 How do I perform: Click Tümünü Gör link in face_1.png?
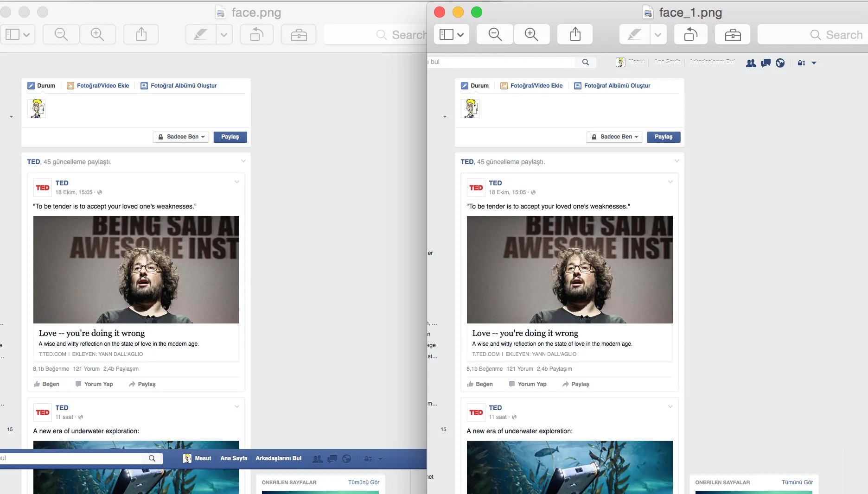[798, 482]
